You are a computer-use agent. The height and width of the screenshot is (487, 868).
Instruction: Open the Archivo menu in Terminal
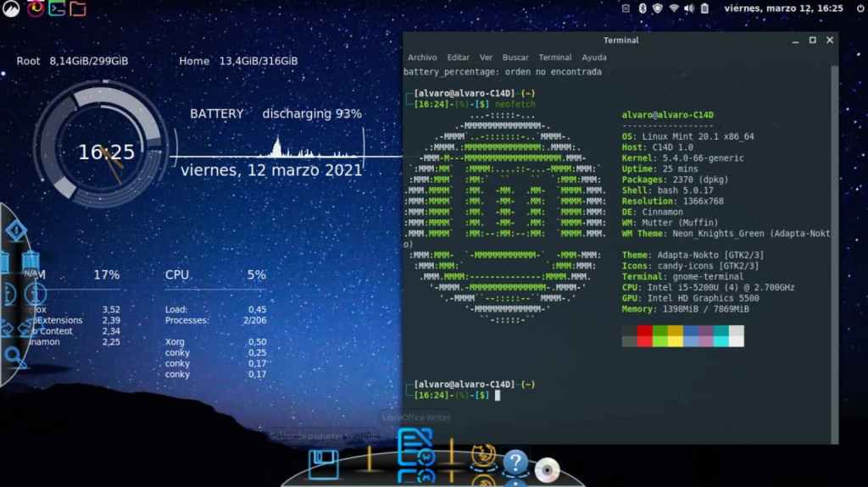[422, 58]
